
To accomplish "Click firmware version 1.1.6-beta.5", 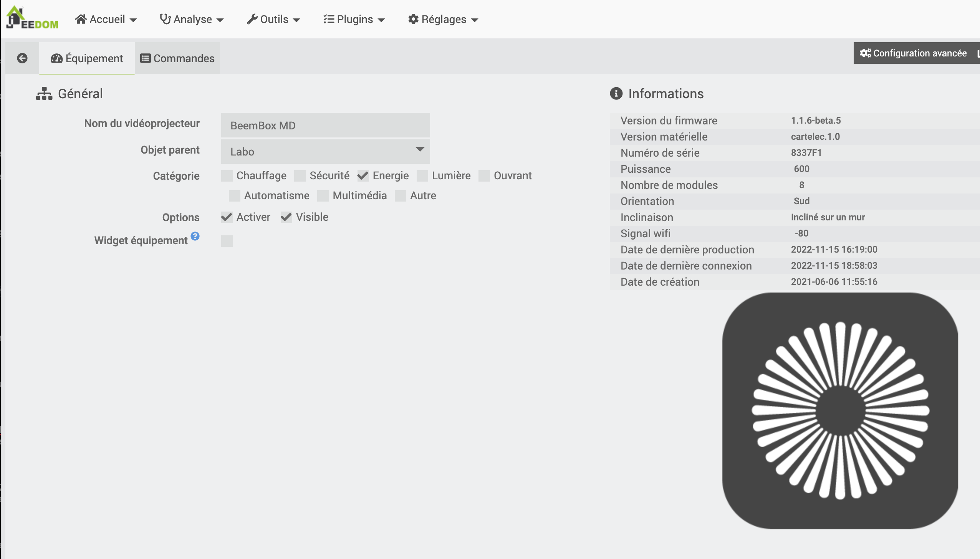I will [x=816, y=121].
